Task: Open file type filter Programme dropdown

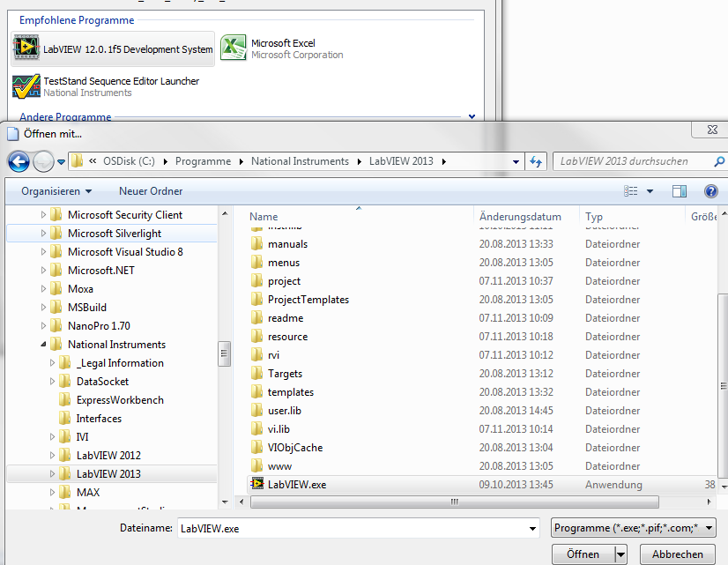Action: [x=634, y=528]
